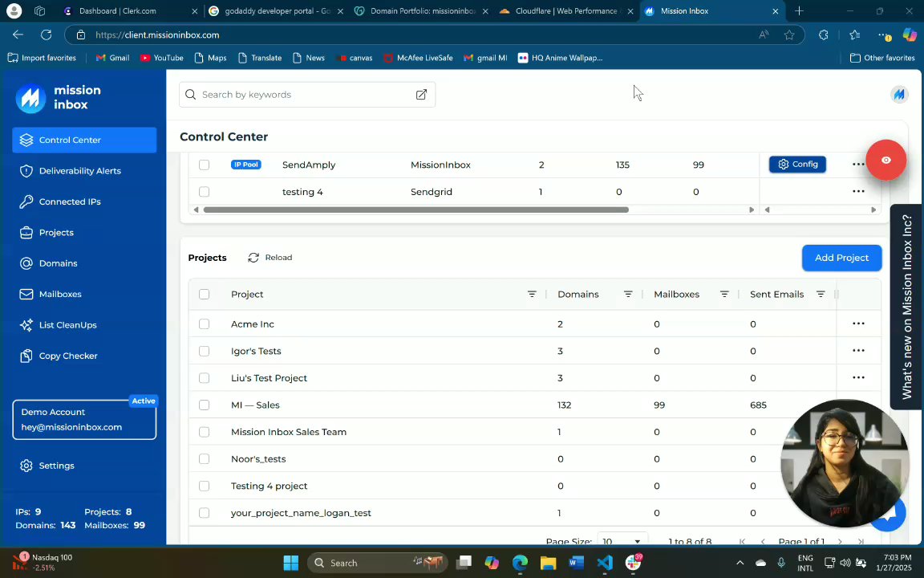This screenshot has width=924, height=578.
Task: Open the Other favorites folder
Action: 882,58
